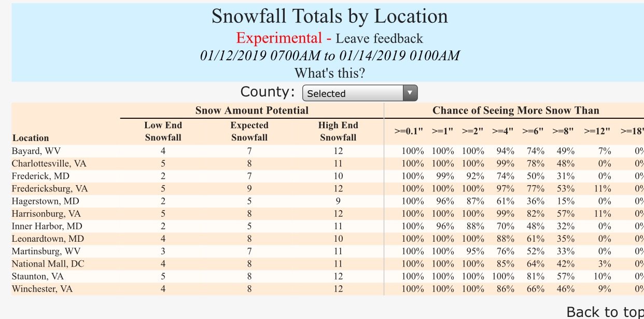Select the National Mall, DC location

(48, 263)
